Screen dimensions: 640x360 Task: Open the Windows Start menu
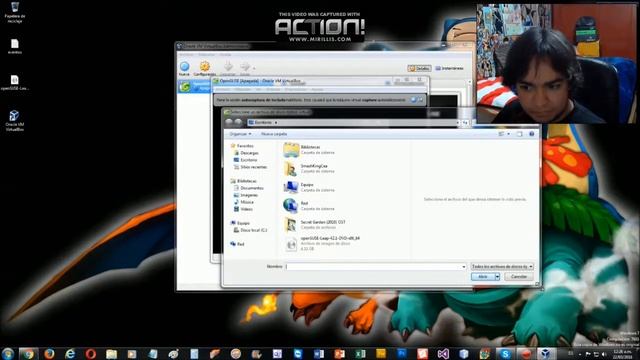(x=8, y=353)
